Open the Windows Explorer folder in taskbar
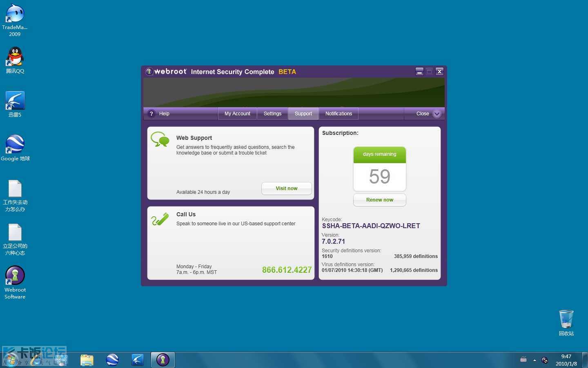Image resolution: width=588 pixels, height=368 pixels. coord(87,360)
